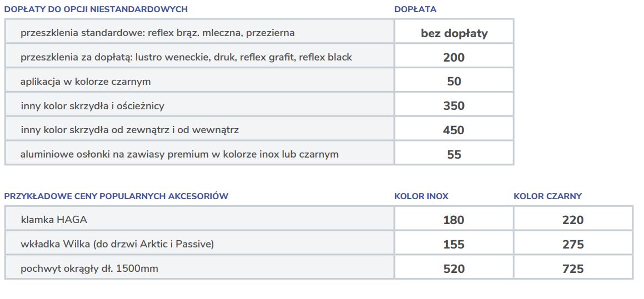Select the 'klamka HAGA' row label

(x=54, y=220)
